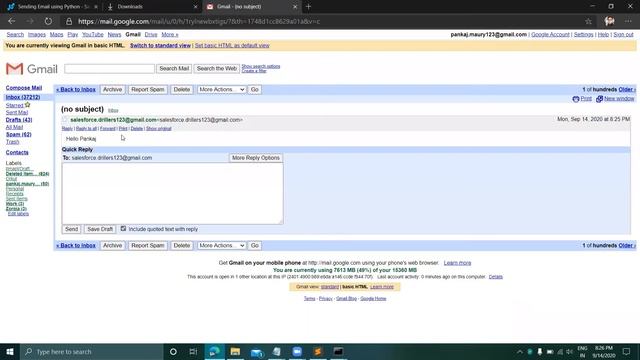Click Search Mail button
The width and height of the screenshot is (640, 360).
point(174,69)
